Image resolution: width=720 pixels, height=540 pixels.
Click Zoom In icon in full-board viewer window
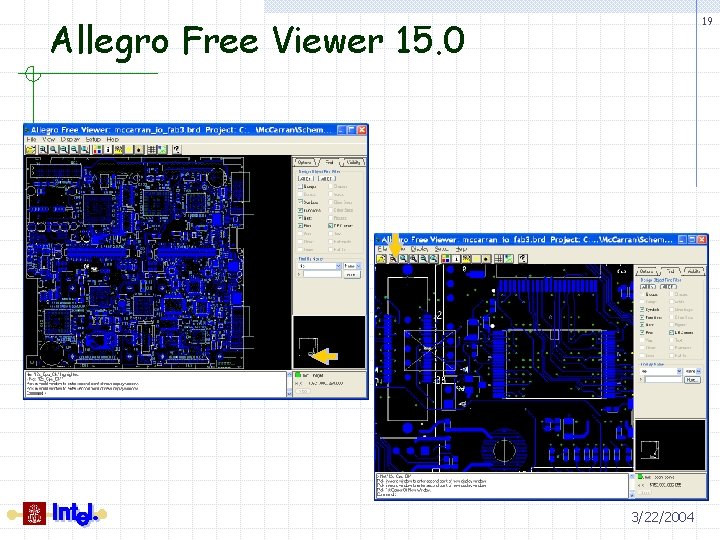[63, 149]
